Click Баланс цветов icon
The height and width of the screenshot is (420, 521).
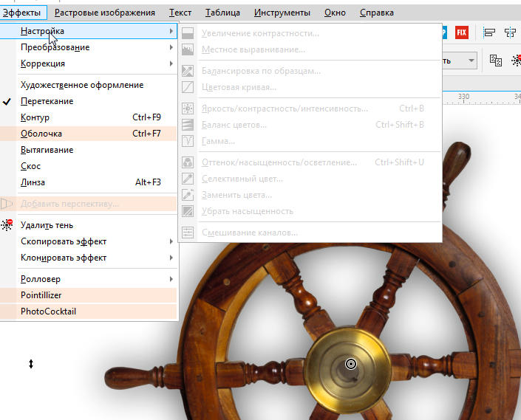[188, 125]
